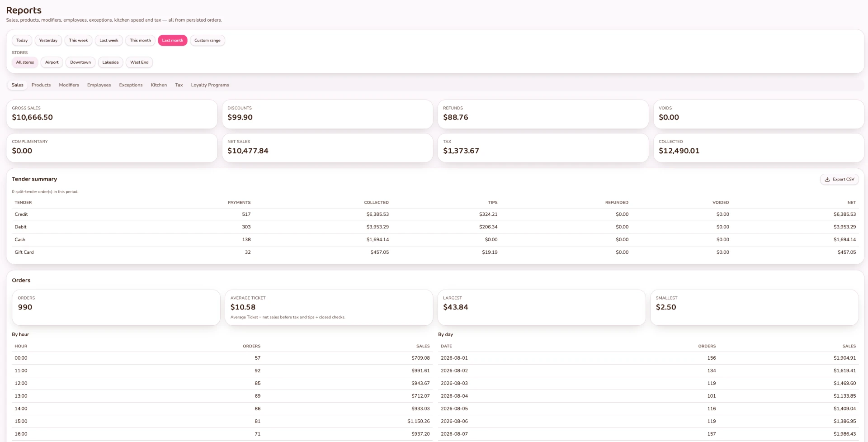This screenshot has height=442, width=868.
Task: Click the Tax total $1,373.67
Action: point(461,151)
